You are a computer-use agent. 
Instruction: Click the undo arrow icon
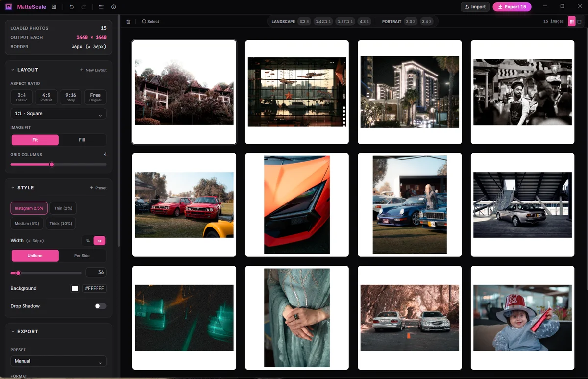tap(72, 7)
